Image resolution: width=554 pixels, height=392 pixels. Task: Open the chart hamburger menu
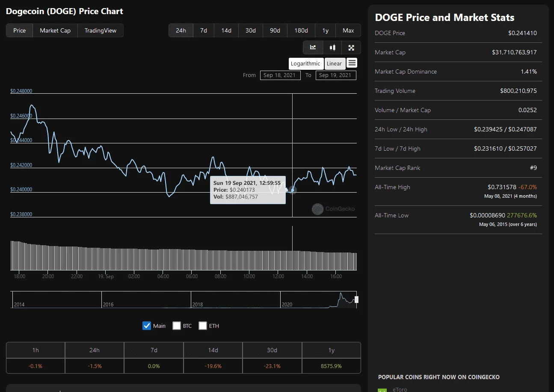click(352, 63)
